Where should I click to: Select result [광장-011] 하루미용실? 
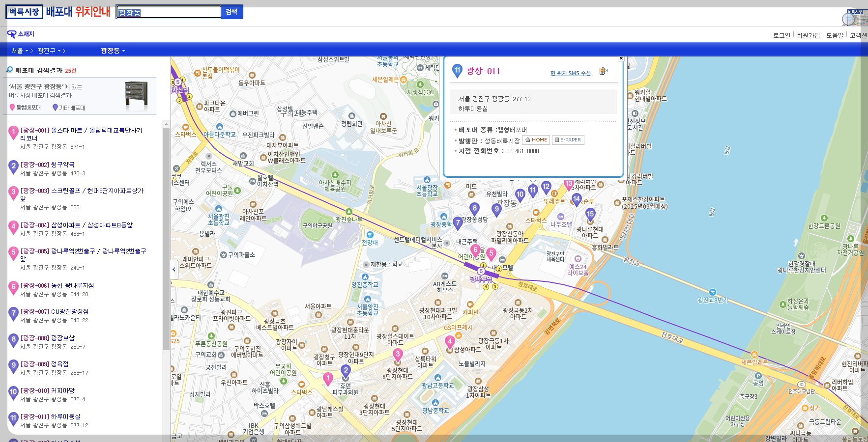[50, 416]
